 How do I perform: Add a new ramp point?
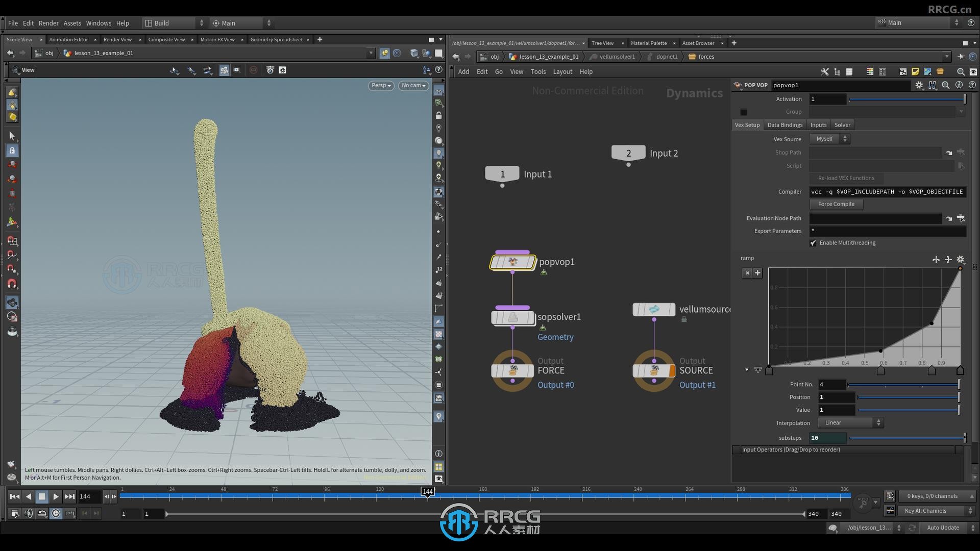pyautogui.click(x=758, y=273)
